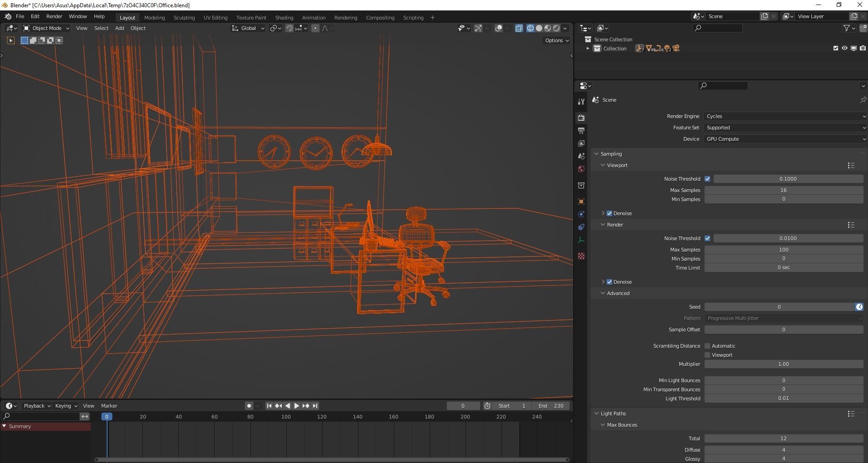Viewport: 868px width, 463px height.
Task: Open the Device dropdown
Action: coord(786,139)
